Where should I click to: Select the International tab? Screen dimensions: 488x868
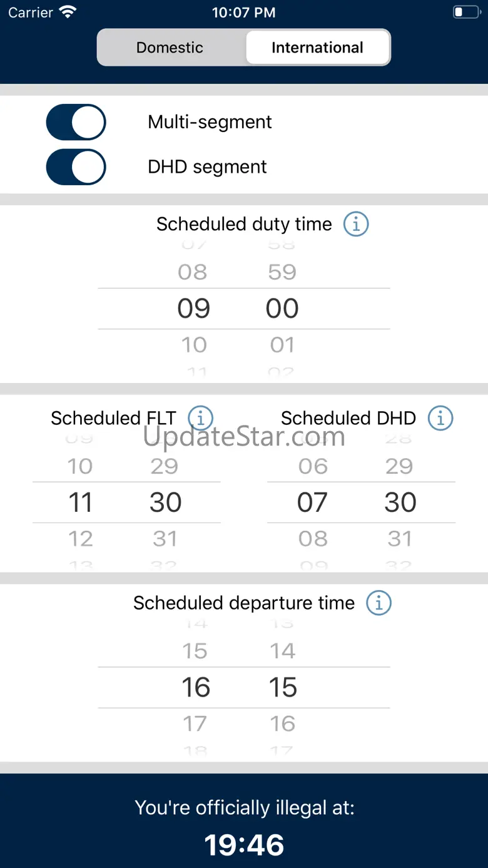click(x=317, y=48)
